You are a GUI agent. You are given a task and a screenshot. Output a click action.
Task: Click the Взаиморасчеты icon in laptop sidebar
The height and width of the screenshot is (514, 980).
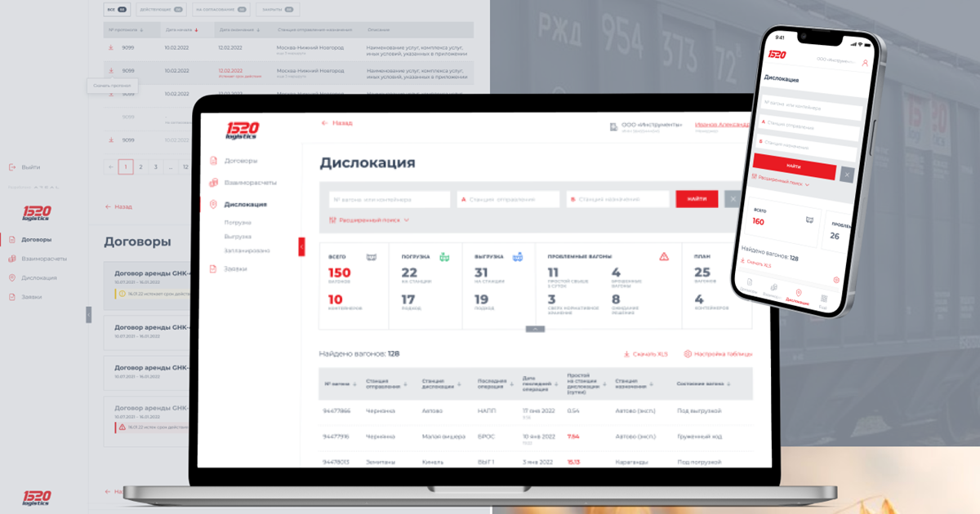tap(214, 183)
